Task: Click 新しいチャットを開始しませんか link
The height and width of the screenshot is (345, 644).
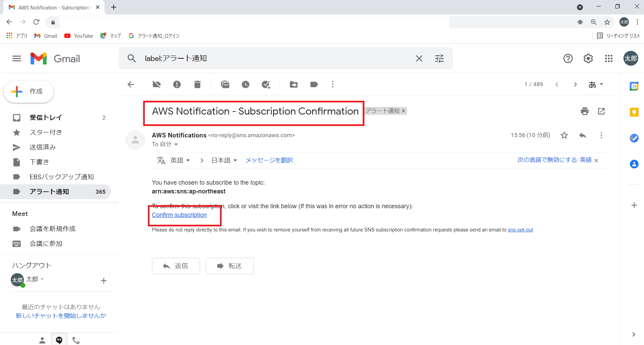Action: tap(61, 316)
